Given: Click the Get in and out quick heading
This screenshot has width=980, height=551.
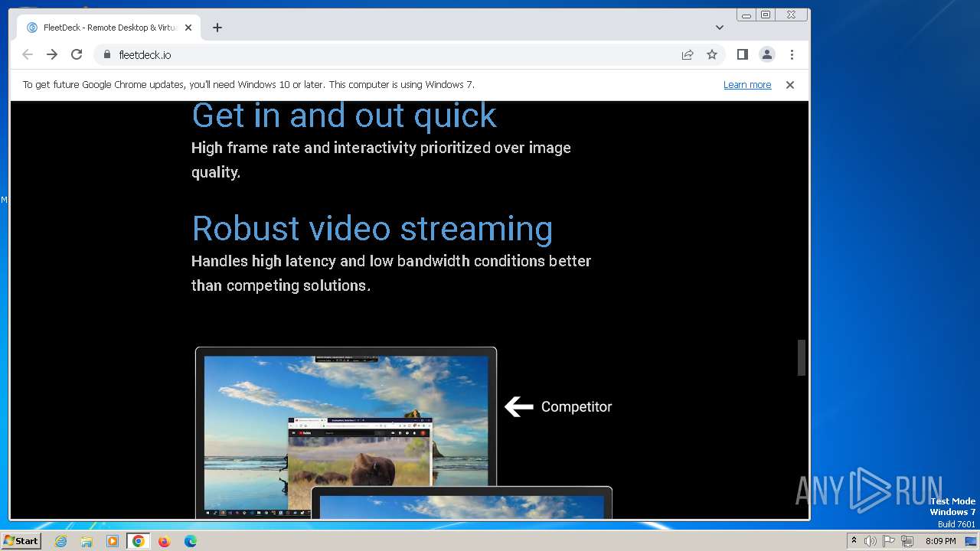Looking at the screenshot, I should (344, 116).
